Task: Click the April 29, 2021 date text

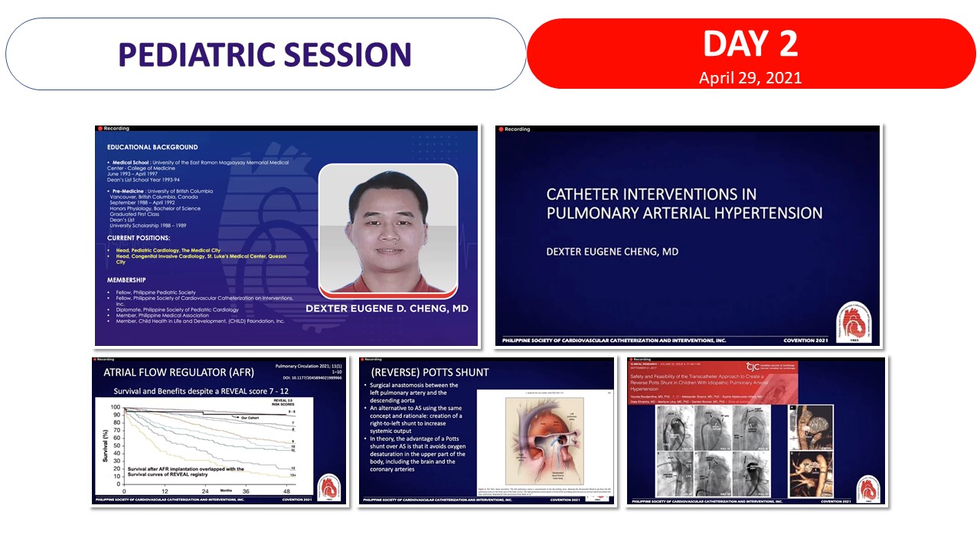Action: coord(750,77)
